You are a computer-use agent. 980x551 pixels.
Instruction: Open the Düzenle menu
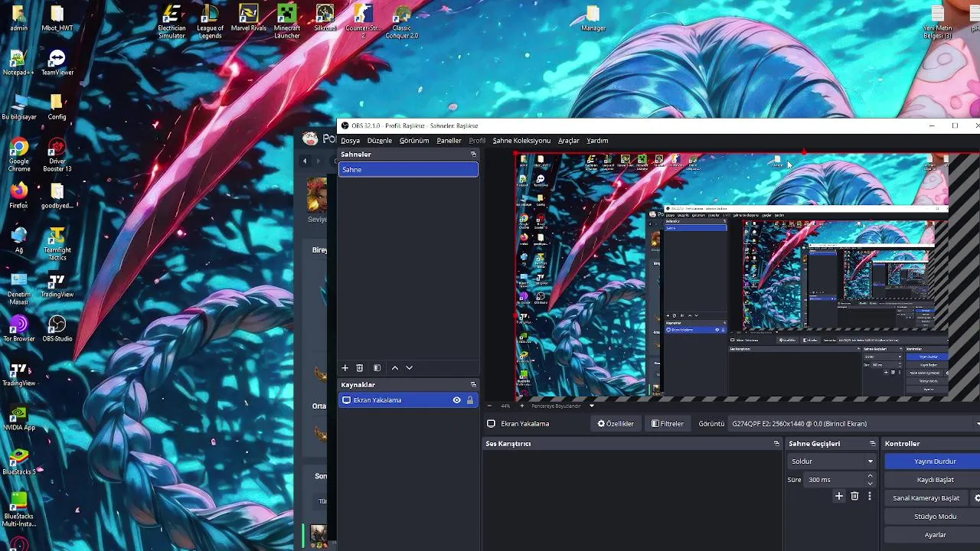380,141
